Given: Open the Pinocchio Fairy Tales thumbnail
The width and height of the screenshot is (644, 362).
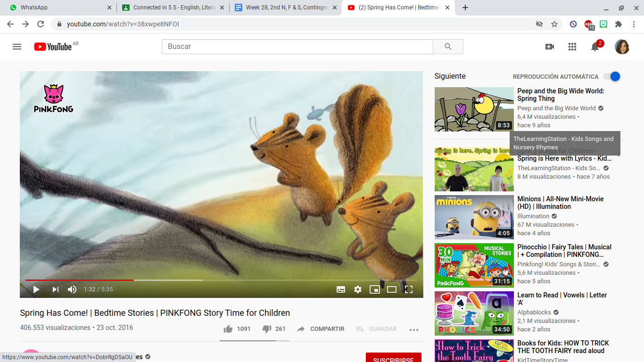Looking at the screenshot, I should tap(474, 265).
